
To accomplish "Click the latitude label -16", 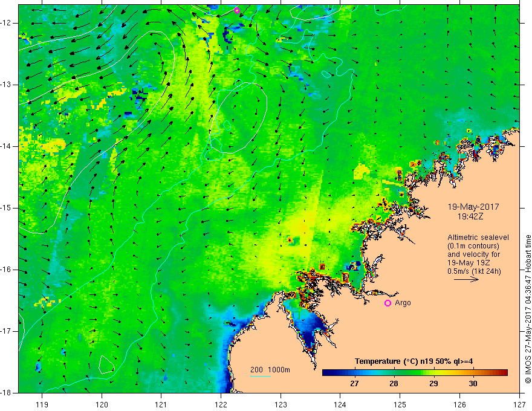I will click(x=7, y=270).
